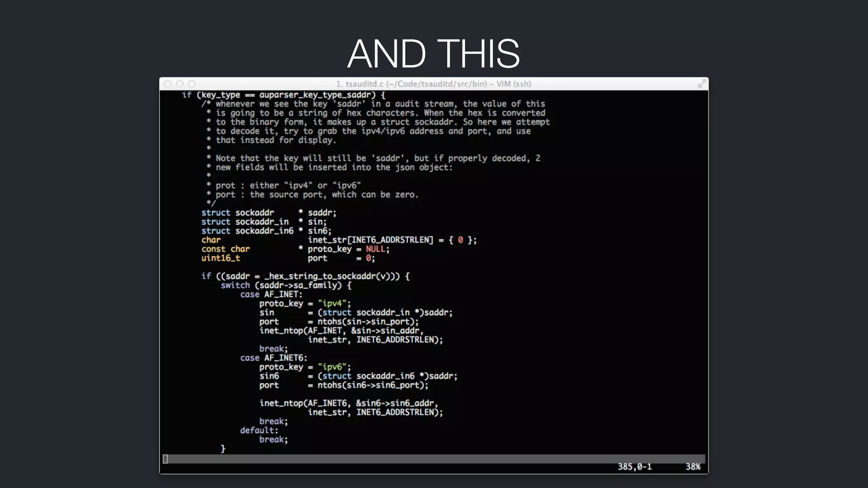Click the switch keyword in the code
The image size is (868, 488).
[x=235, y=285]
